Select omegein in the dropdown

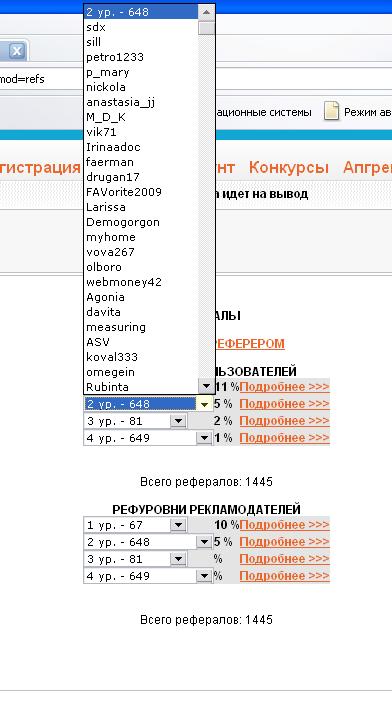[x=141, y=372]
